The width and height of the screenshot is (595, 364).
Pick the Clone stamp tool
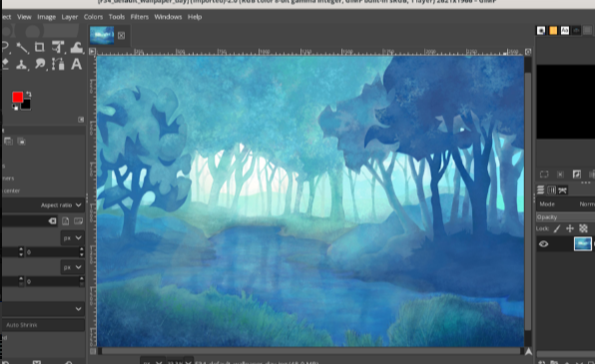[21, 65]
